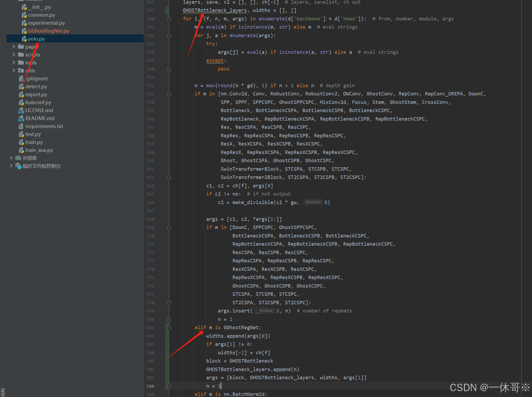Click the fold end marker at line 778
Viewport: 532px width, 397px height.
pyautogui.click(x=169, y=303)
